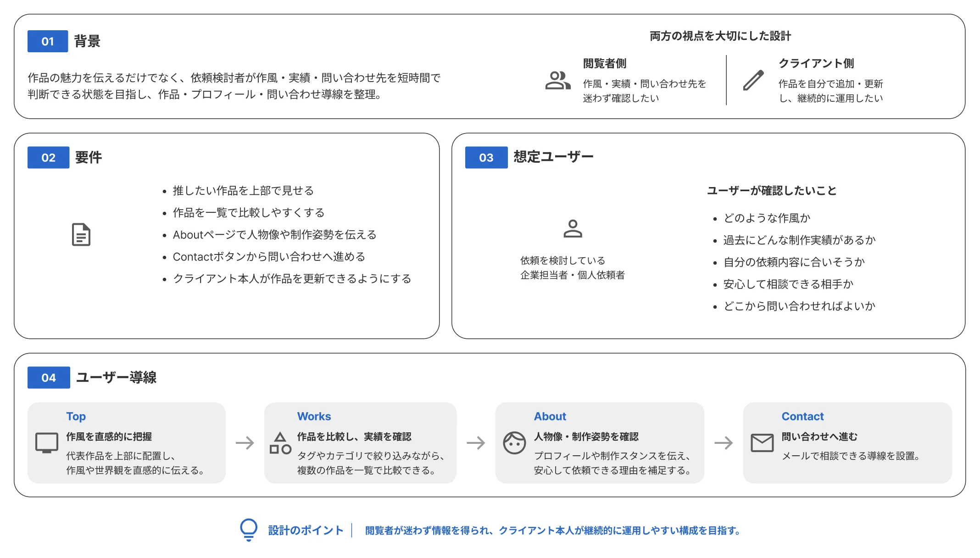Click the two-people icon beside 閲覧者側
The height and width of the screenshot is (558, 980).
pos(558,80)
